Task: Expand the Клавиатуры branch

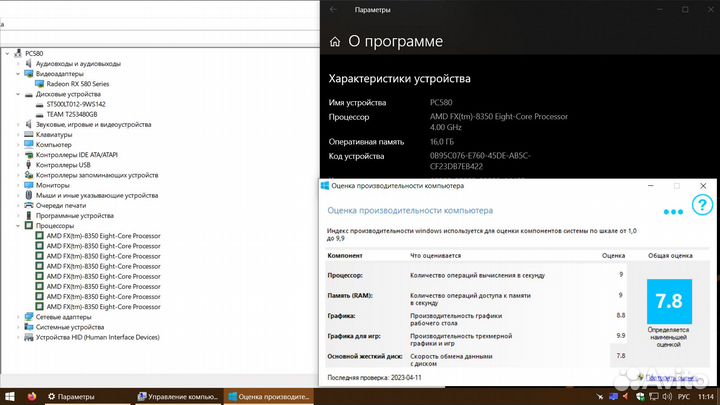Action: [x=18, y=135]
